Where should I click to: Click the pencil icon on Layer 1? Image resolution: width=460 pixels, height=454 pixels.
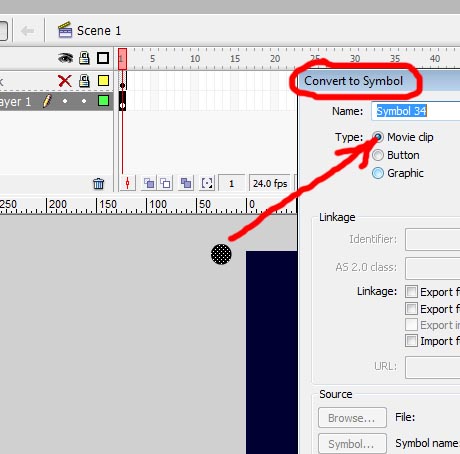pyautogui.click(x=47, y=101)
